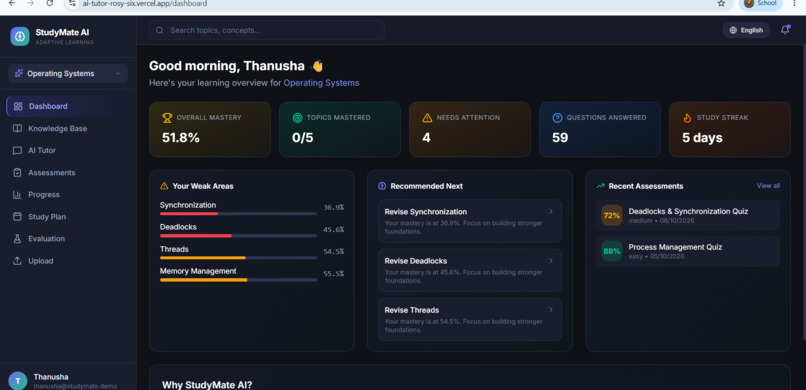Click Thanusha's avatar circle in sidebar
Image resolution: width=806 pixels, height=390 pixels.
click(18, 381)
